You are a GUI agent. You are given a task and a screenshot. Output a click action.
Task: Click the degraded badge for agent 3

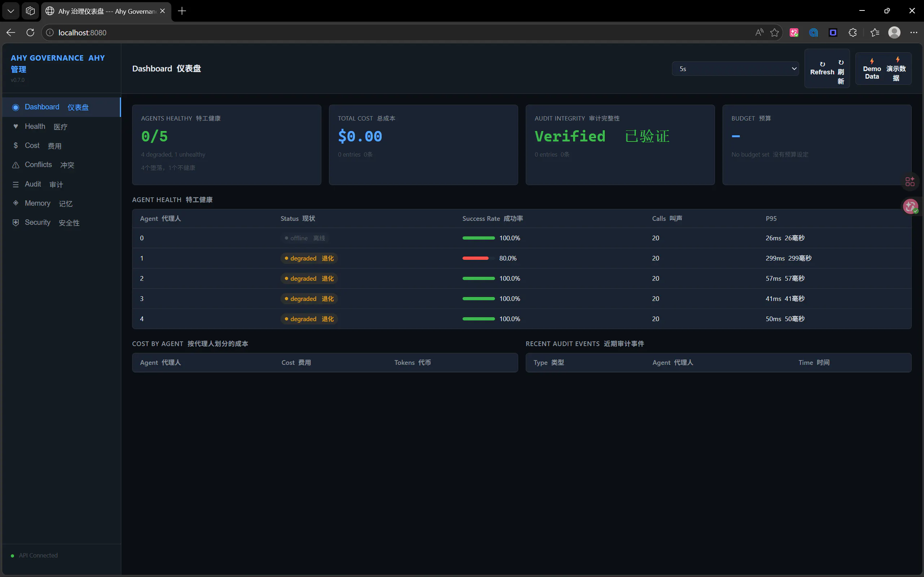309,299
